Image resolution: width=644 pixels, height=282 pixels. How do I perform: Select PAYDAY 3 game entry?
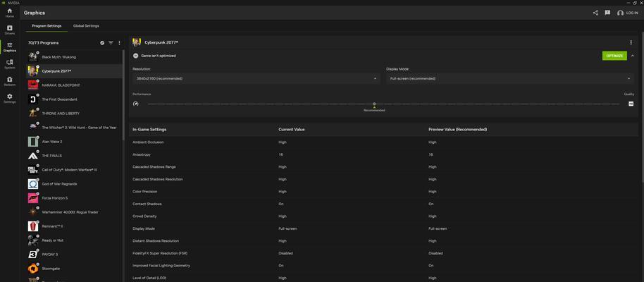point(75,255)
